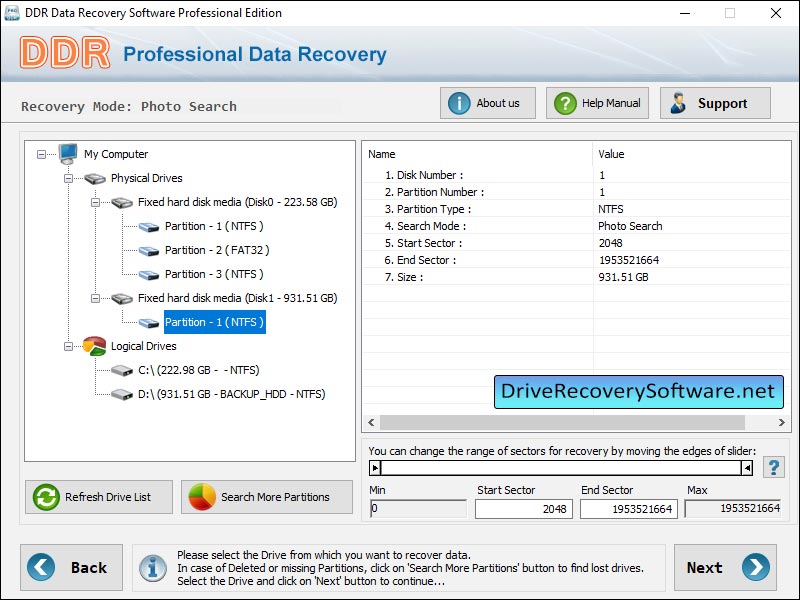Collapse the Disk0 - 223.58 GB node
The width and height of the screenshot is (800, 600).
(x=95, y=202)
